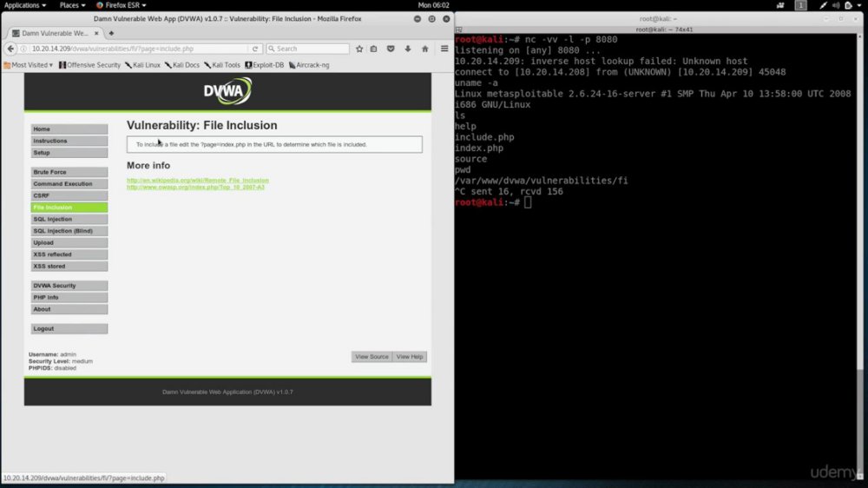Open the Applications menu
Screen dimensions: 868x488
tap(25, 5)
